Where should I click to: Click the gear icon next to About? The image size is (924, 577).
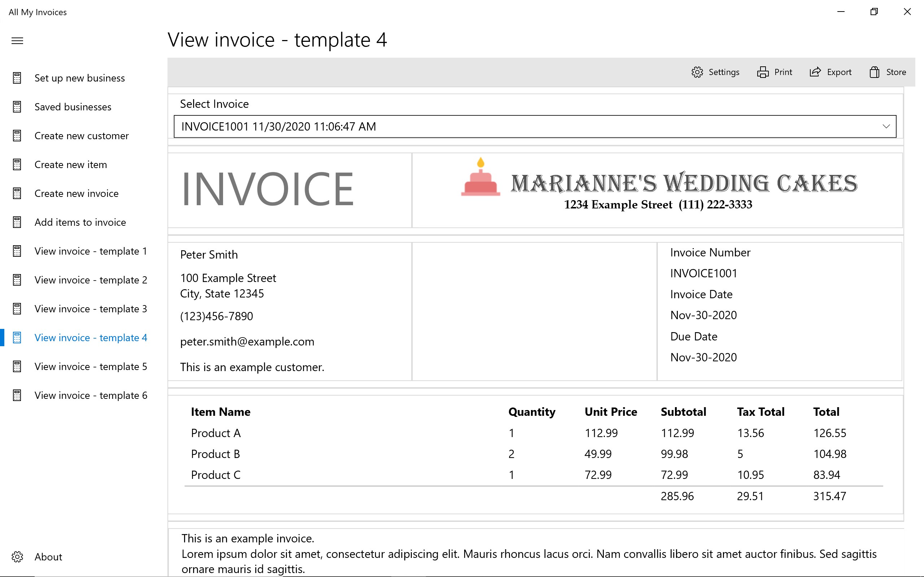(17, 557)
